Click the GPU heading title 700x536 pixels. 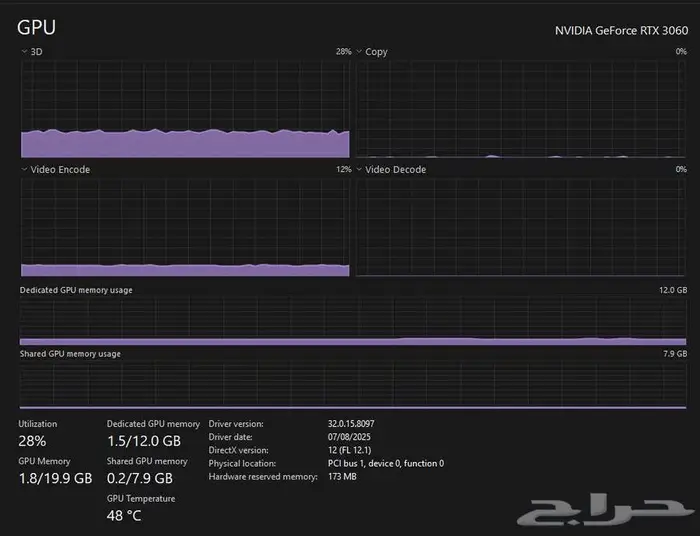tap(36, 27)
